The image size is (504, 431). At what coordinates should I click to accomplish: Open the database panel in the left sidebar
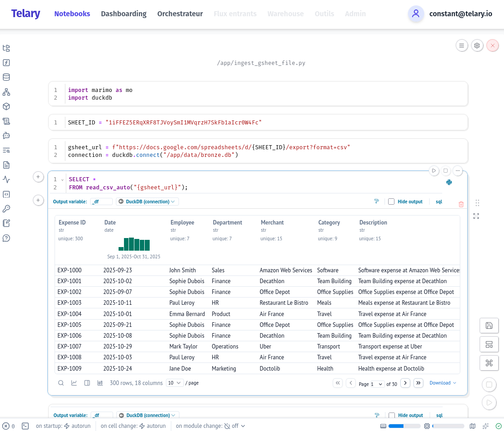pos(6,77)
